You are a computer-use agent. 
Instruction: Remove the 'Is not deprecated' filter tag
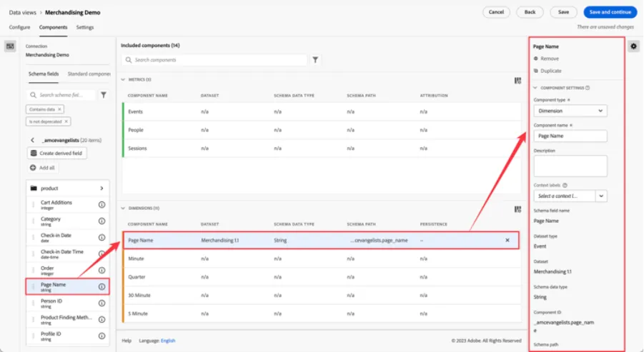click(66, 121)
